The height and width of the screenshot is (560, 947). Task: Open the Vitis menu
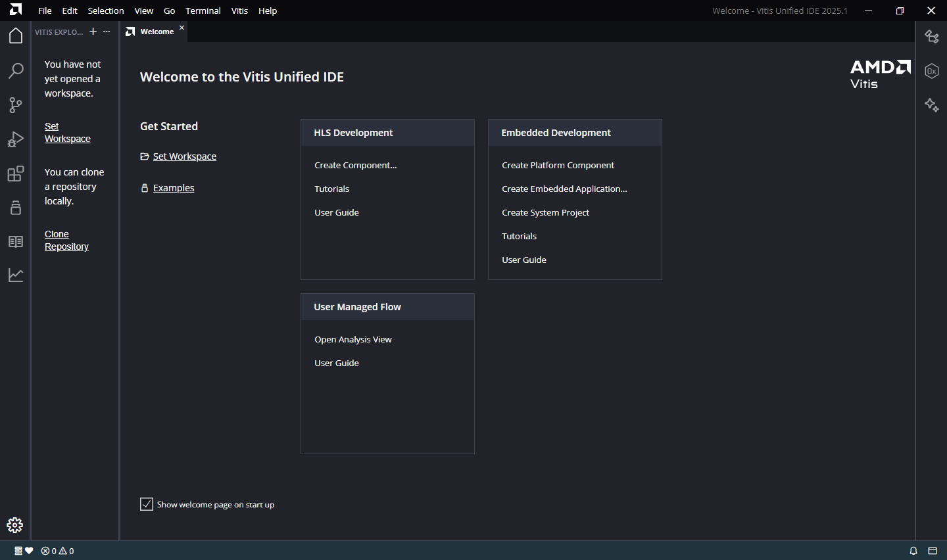(x=239, y=11)
